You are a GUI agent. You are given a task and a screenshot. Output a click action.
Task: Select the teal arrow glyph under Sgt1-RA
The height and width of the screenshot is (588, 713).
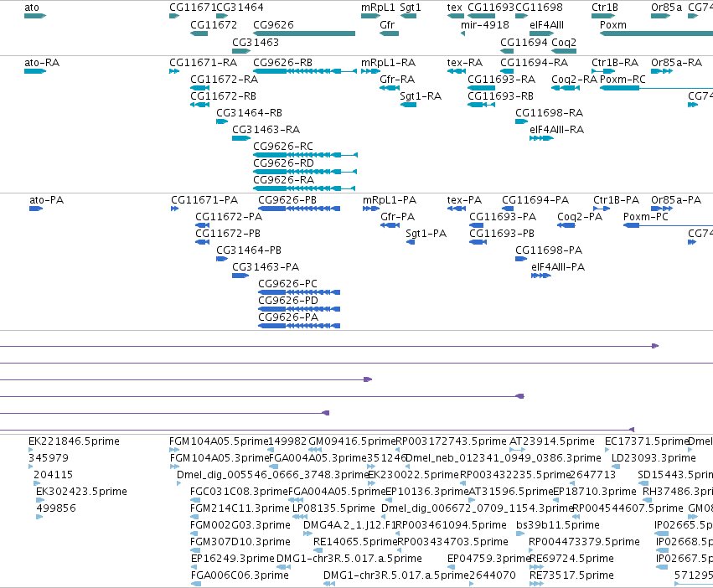pyautogui.click(x=408, y=105)
